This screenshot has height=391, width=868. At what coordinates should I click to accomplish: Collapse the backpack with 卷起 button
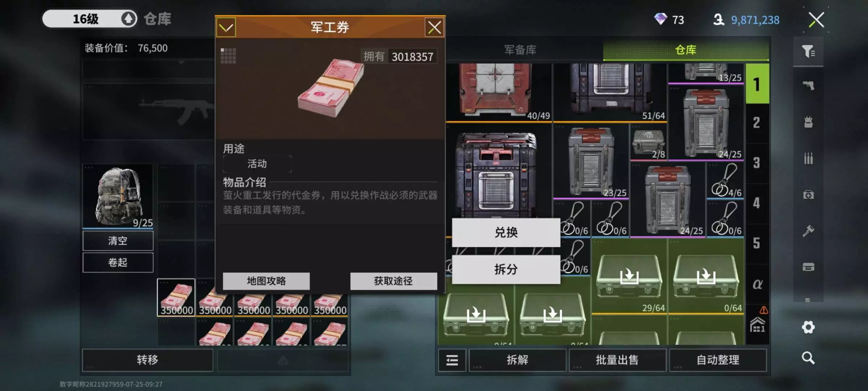pos(118,262)
